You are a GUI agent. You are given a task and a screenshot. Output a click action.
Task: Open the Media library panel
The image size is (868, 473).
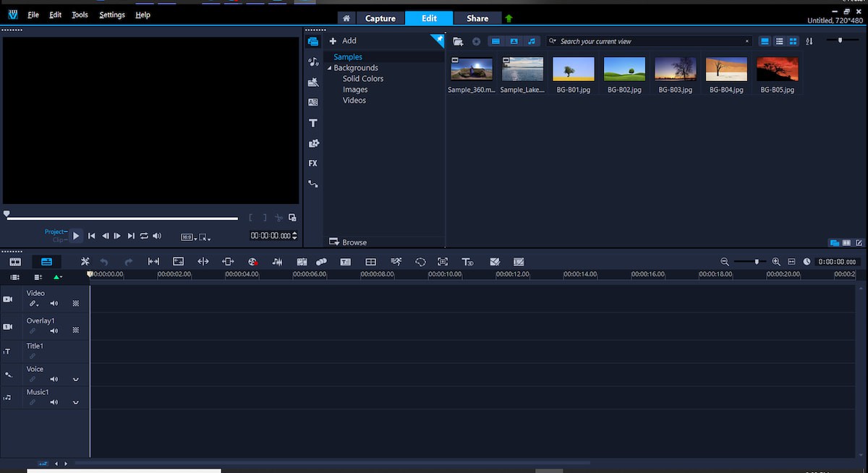pyautogui.click(x=312, y=41)
